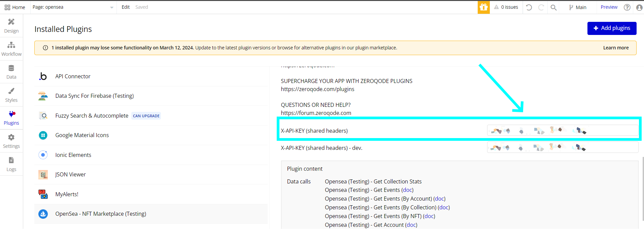Viewport: 644px width, 252px height.
Task: Open the Edit menu
Action: tap(126, 7)
